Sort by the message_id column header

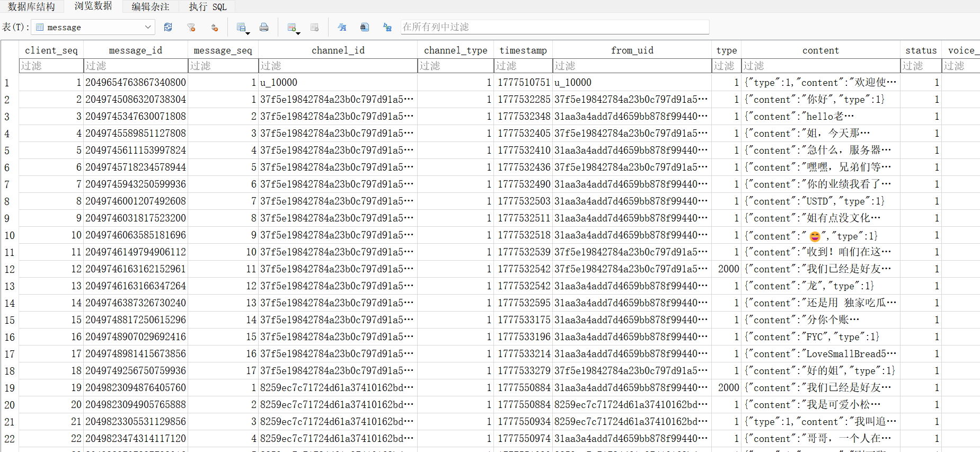(x=136, y=50)
